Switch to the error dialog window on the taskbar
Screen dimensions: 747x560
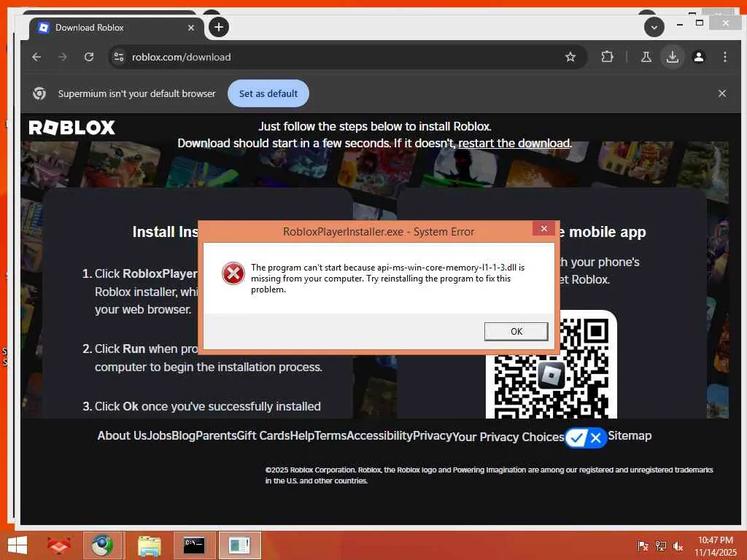click(239, 545)
